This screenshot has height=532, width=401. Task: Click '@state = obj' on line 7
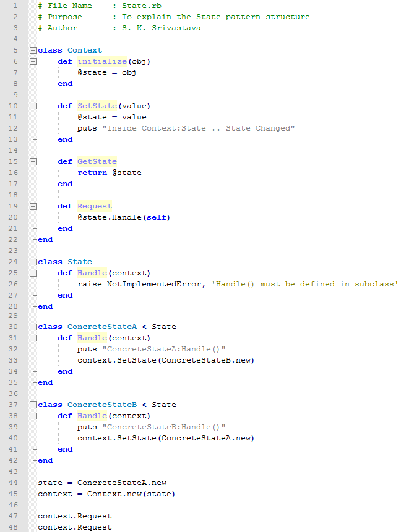pyautogui.click(x=107, y=72)
